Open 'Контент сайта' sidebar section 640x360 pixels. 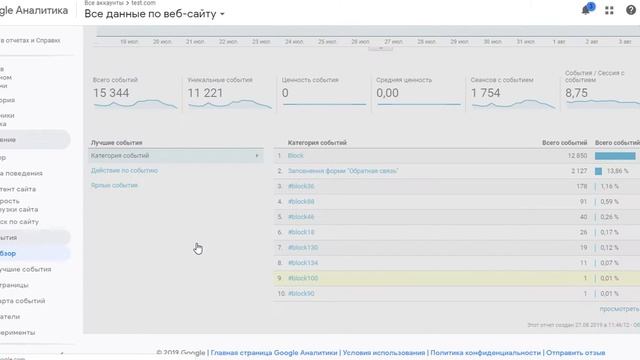pos(18,189)
